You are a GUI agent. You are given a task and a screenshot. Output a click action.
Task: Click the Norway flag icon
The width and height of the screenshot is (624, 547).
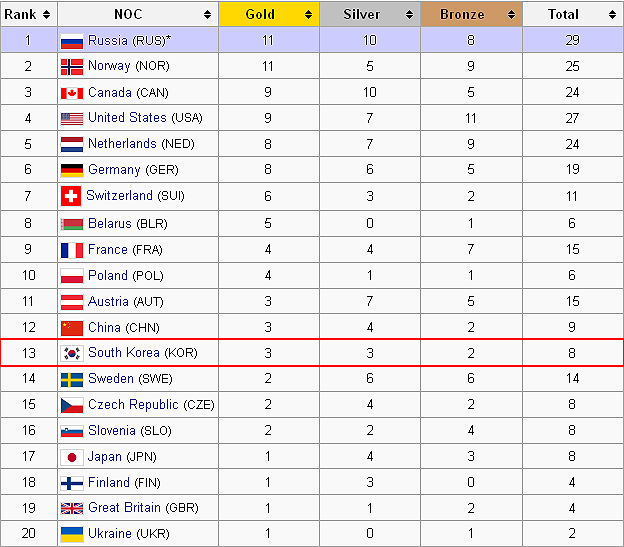click(x=72, y=67)
